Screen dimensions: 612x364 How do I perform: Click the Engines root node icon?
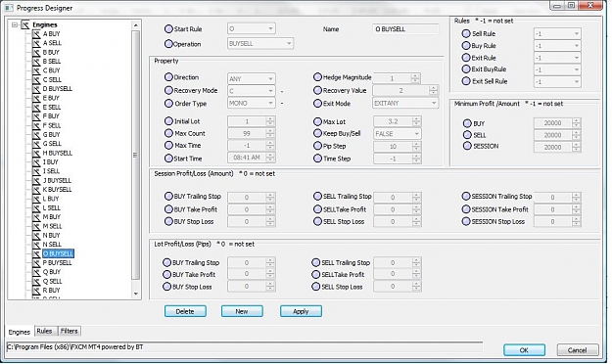pyautogui.click(x=25, y=25)
